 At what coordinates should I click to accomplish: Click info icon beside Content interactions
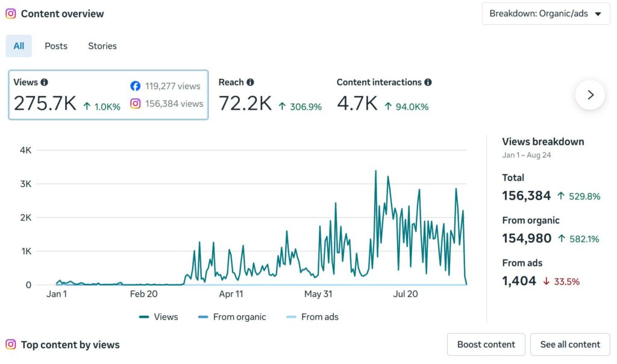tap(428, 82)
